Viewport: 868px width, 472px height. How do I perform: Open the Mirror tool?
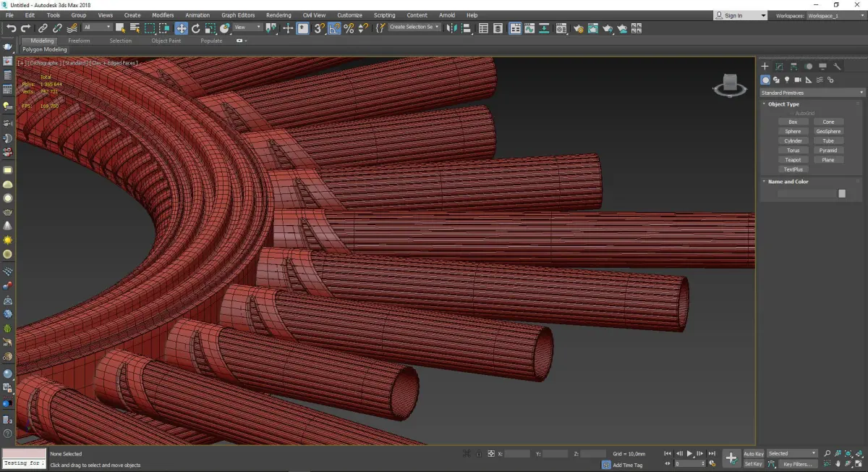(x=451, y=28)
